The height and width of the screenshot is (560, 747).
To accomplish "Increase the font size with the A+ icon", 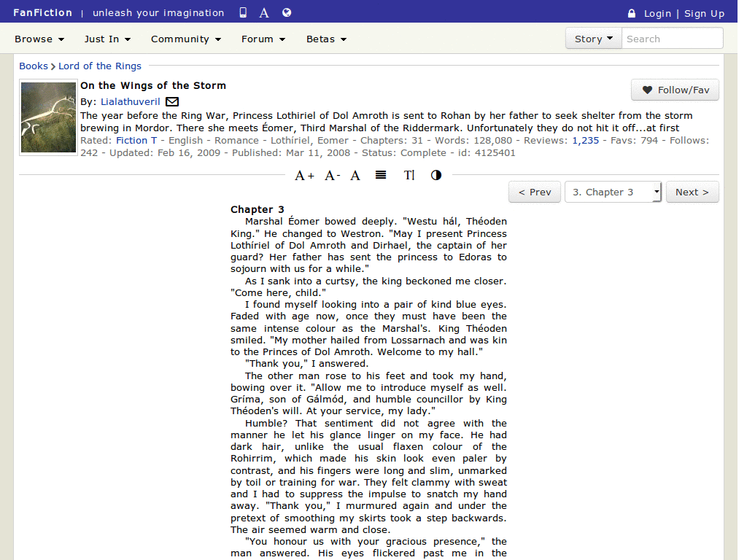I will tap(304, 175).
